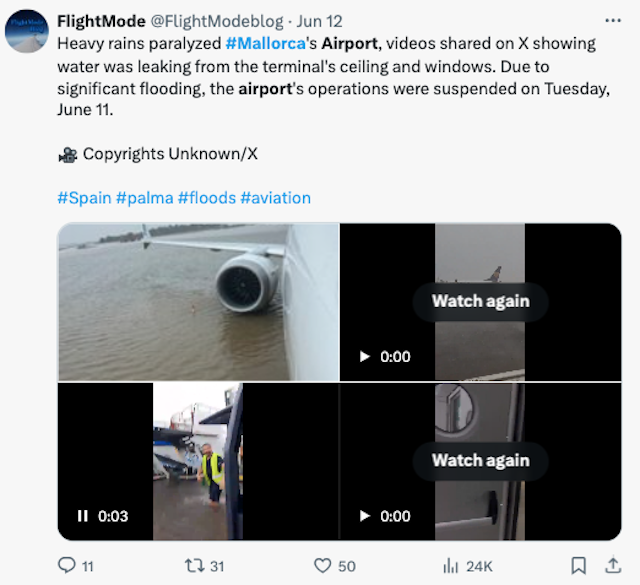The width and height of the screenshot is (640, 585).
Task: Play the bottom-right video
Action: pyautogui.click(x=365, y=516)
